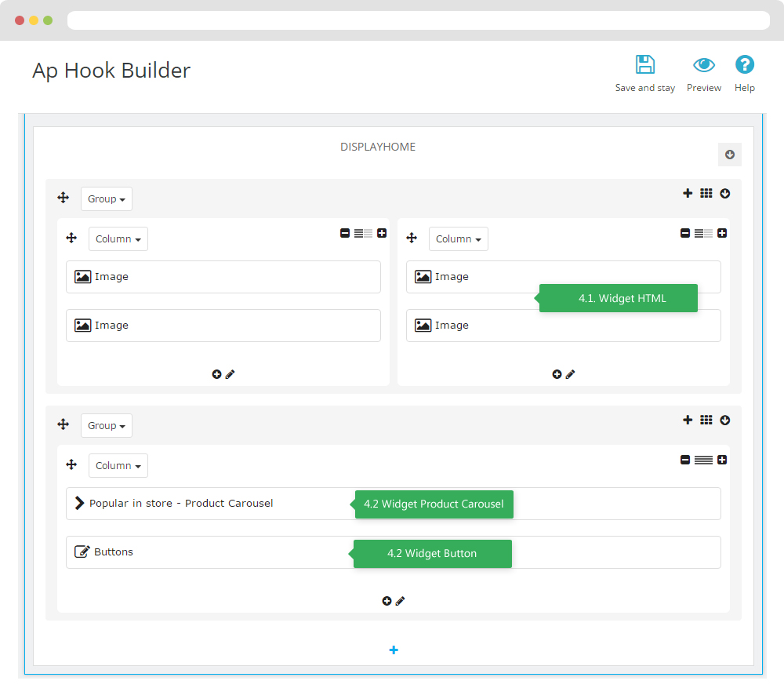Edit left Column with pencil icon

pos(230,374)
